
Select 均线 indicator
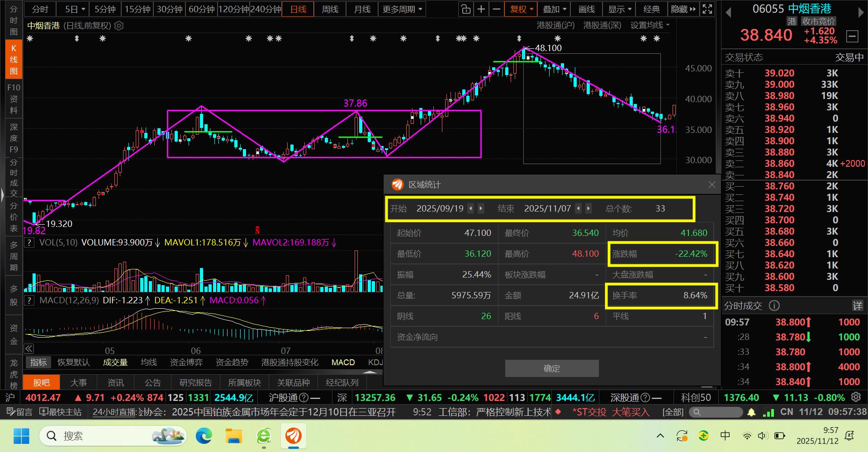pyautogui.click(x=148, y=362)
